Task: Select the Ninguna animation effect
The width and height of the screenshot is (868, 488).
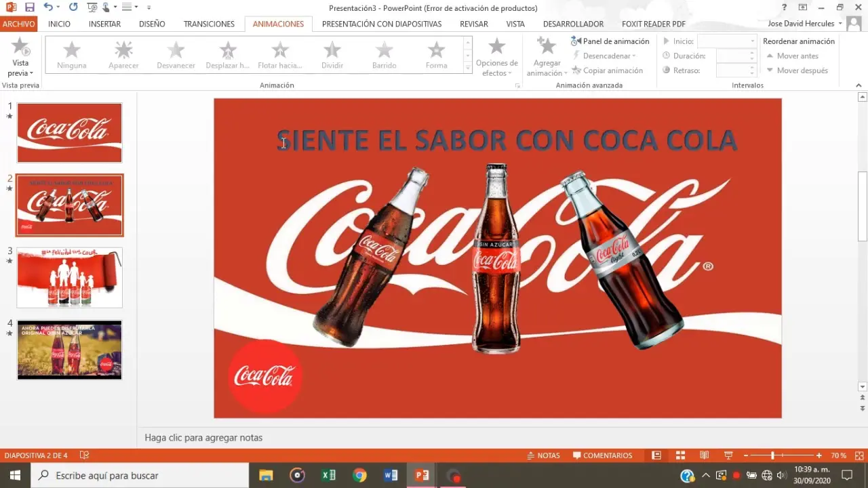Action: pyautogui.click(x=72, y=55)
